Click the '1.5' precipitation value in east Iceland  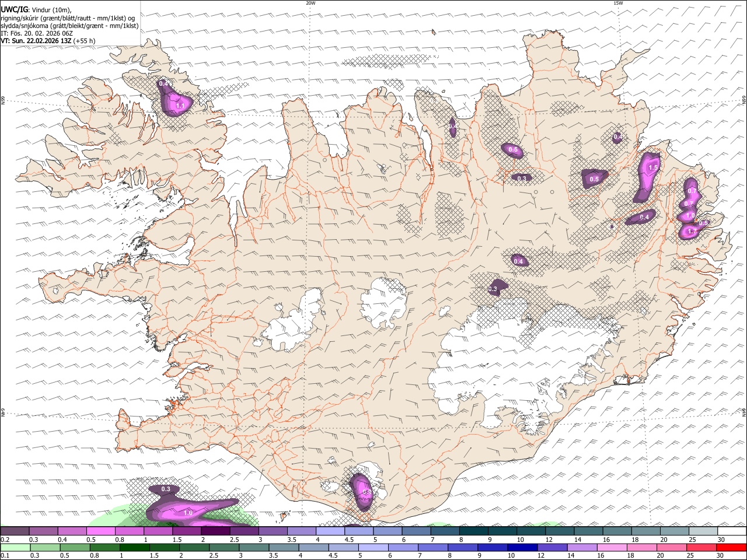pos(653,167)
